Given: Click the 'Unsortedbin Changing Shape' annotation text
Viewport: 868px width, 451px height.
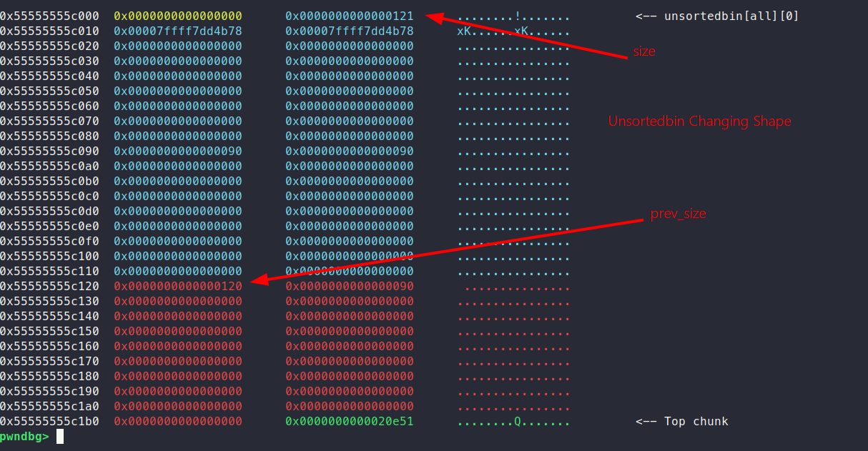Looking at the screenshot, I should click(699, 122).
